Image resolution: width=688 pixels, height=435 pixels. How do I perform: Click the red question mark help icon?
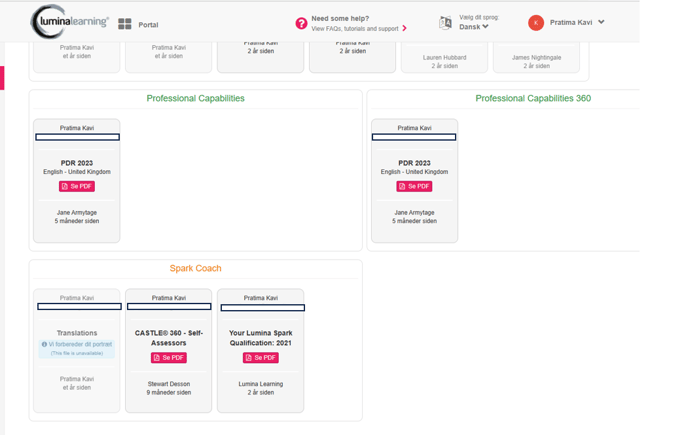[301, 23]
